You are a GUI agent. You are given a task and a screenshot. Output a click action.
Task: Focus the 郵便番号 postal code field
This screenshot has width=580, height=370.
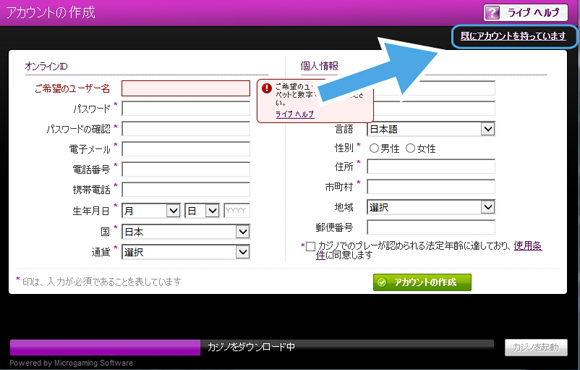point(431,227)
